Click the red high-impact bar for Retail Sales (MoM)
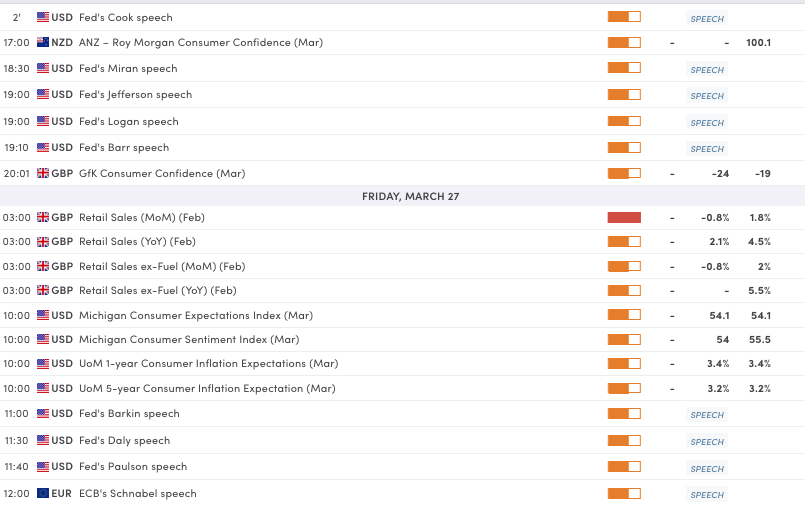 pyautogui.click(x=624, y=217)
